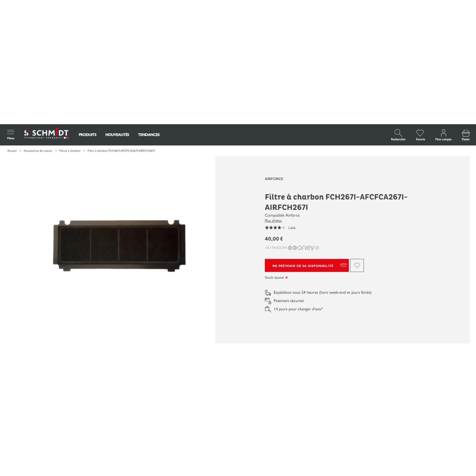The width and height of the screenshot is (476, 476).
Task: Open the Tendances menu
Action: (x=149, y=135)
